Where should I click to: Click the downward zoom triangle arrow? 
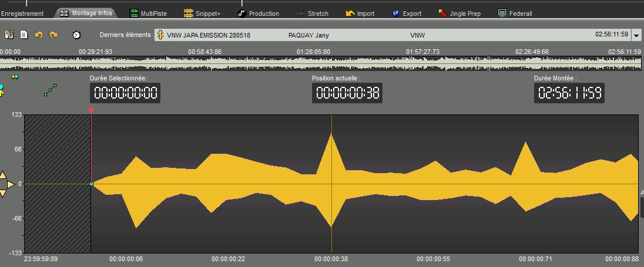point(2,193)
